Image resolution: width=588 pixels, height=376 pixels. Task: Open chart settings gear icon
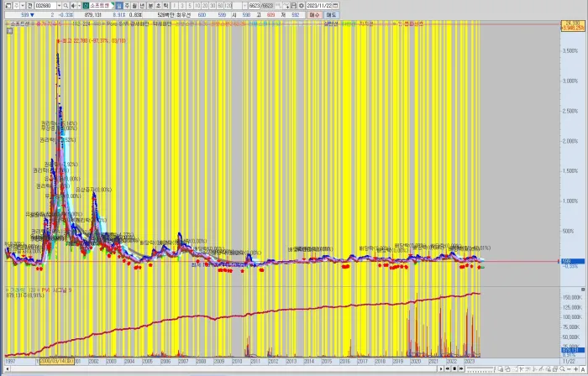tap(302, 6)
